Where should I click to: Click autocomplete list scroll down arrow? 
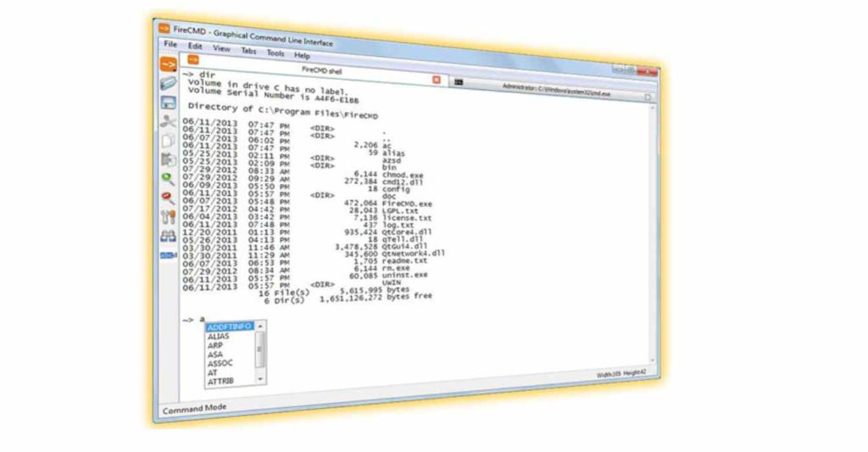click(x=260, y=379)
